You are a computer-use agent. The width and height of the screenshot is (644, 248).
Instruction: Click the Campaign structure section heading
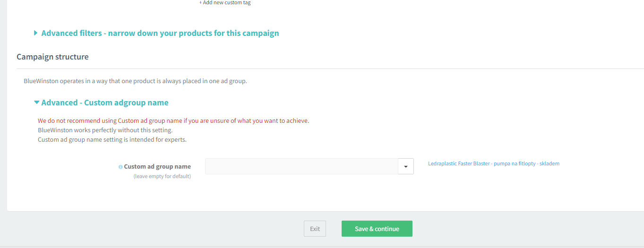52,57
